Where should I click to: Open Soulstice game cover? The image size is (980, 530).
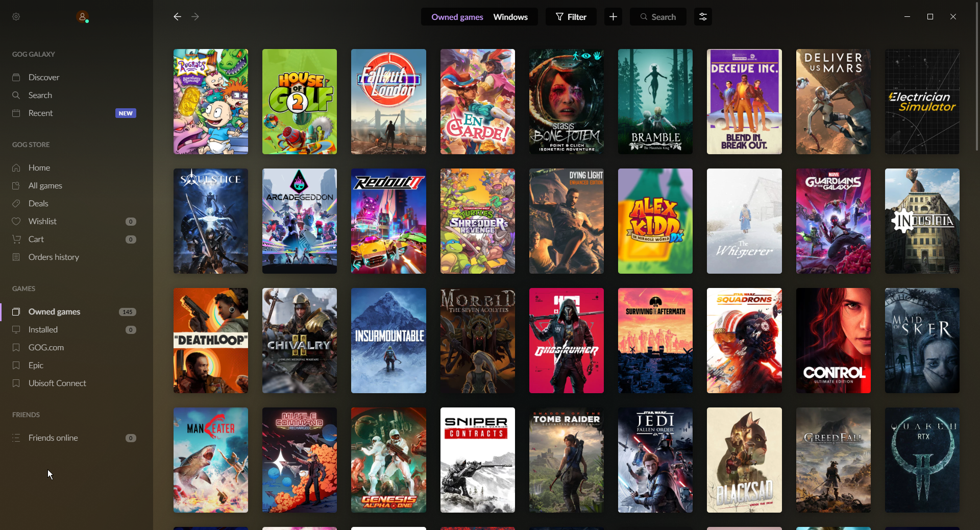coord(211,221)
